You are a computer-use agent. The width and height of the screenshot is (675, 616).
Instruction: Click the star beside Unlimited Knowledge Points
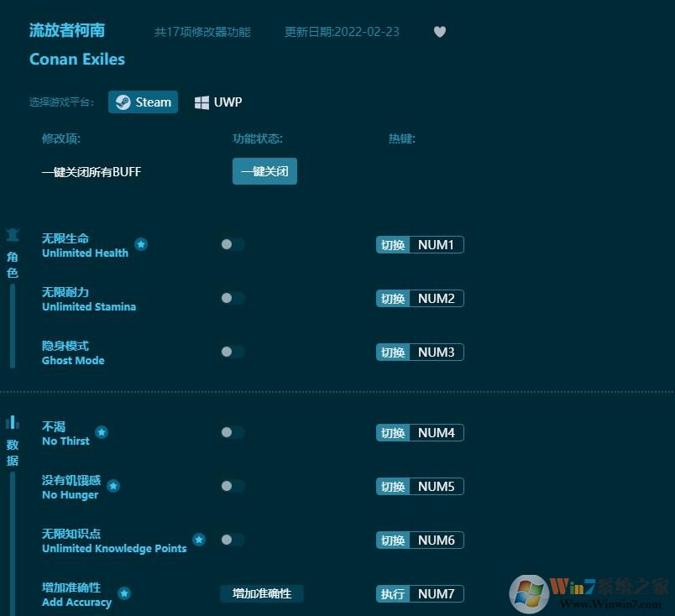pyautogui.click(x=199, y=540)
